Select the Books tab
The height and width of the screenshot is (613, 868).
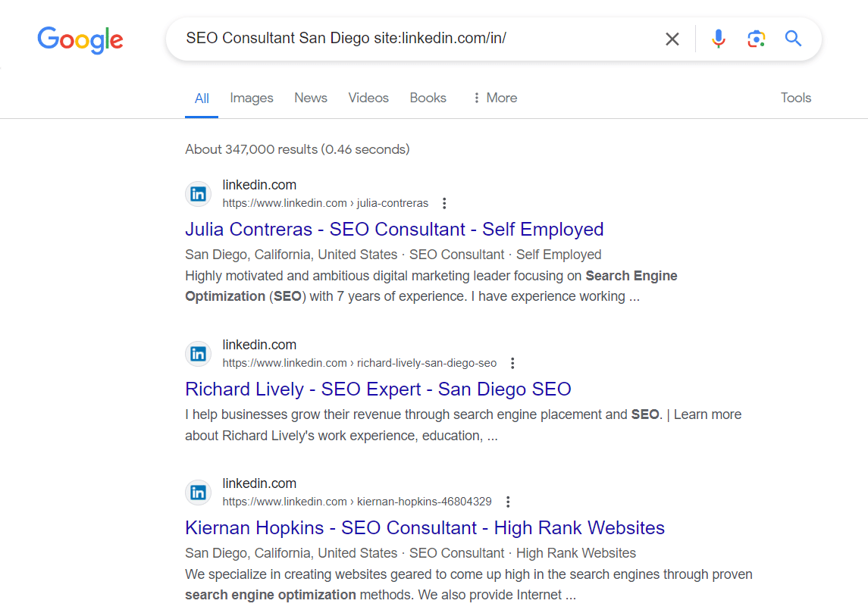428,98
